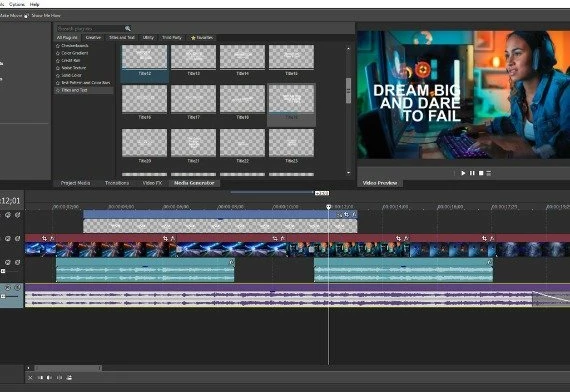Switch to the Project Media tab
The image size is (570, 392).
click(x=75, y=183)
